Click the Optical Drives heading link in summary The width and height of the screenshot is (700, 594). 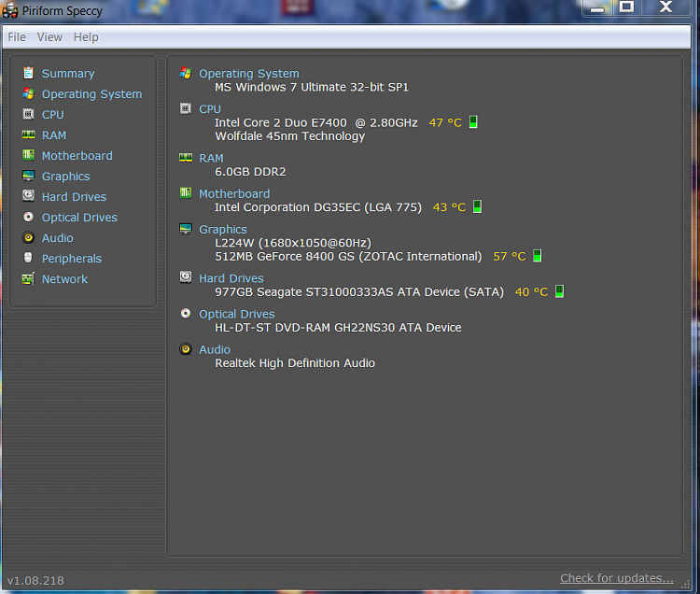point(237,314)
